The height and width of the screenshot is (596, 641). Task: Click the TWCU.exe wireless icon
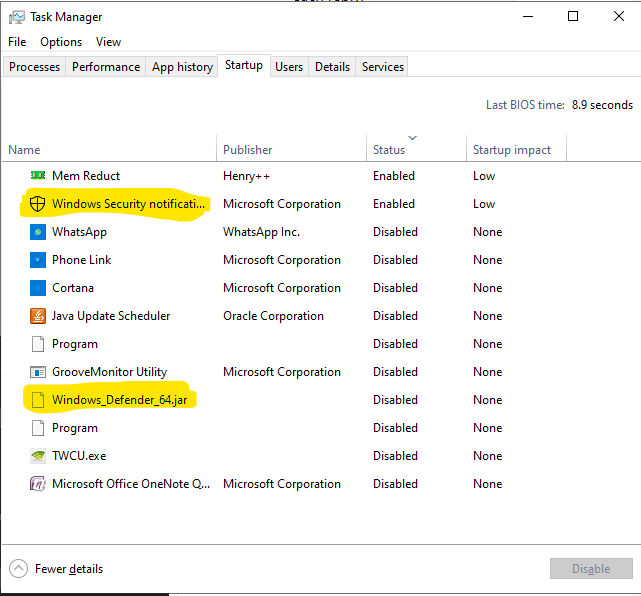38,456
